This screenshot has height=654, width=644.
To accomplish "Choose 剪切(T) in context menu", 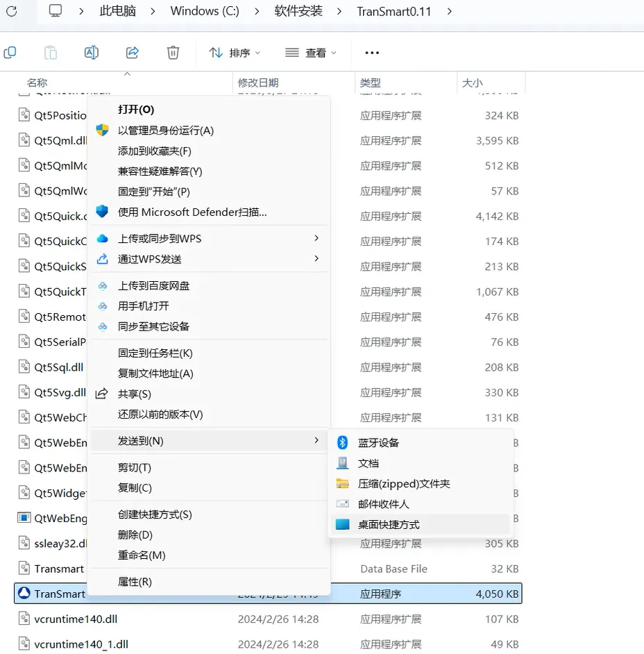I will pos(209,467).
